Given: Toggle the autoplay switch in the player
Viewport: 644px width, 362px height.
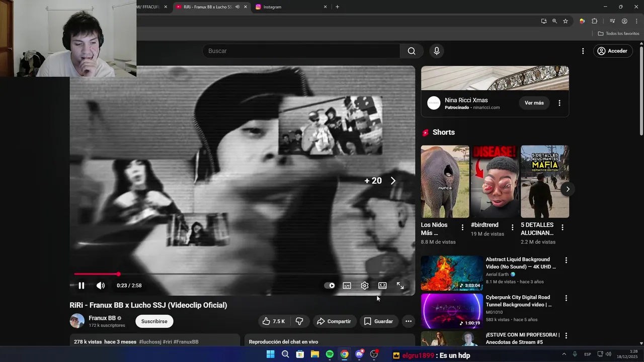Looking at the screenshot, I should click(x=330, y=286).
